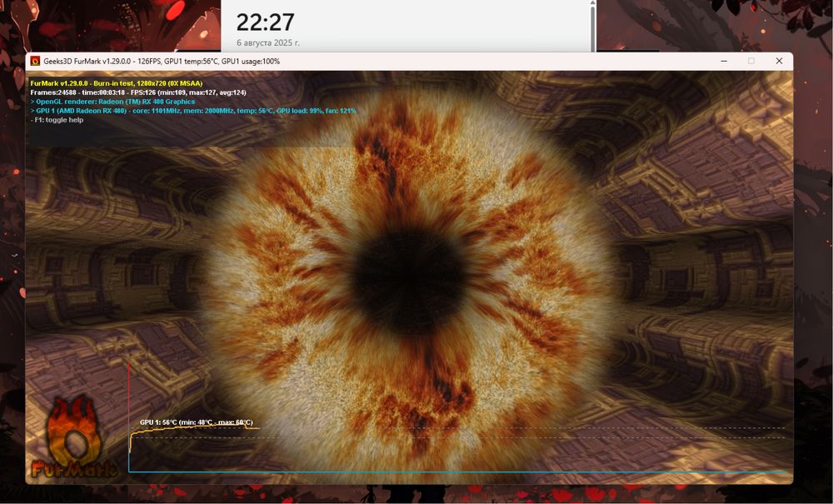Image resolution: width=833 pixels, height=504 pixels.
Task: Click the 22:27 clock in the background panel
Action: [x=265, y=22]
